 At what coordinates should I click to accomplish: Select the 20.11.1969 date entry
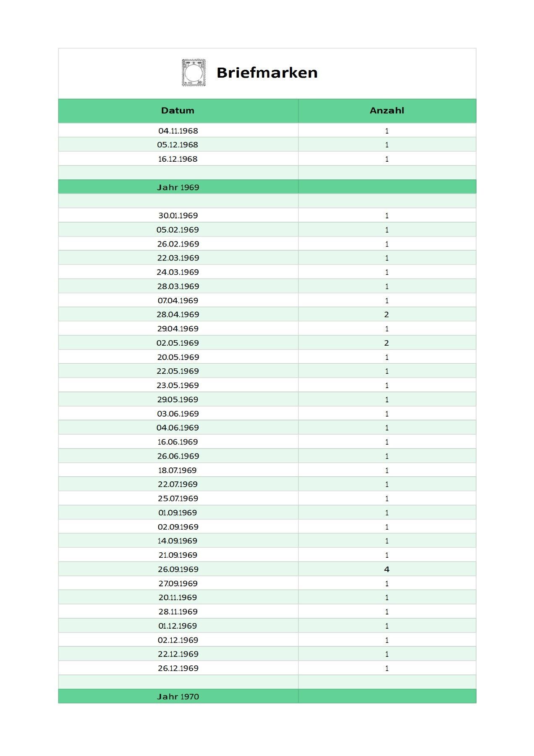(x=178, y=597)
